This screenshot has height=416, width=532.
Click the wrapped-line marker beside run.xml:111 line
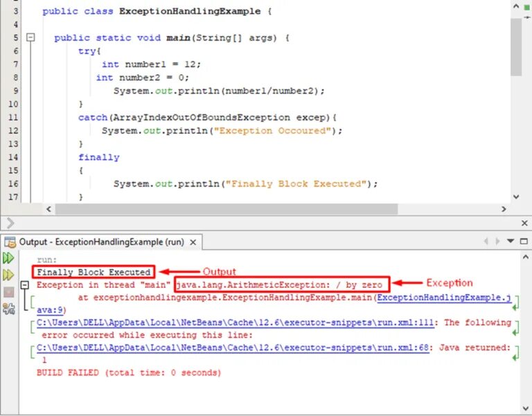coord(515,329)
